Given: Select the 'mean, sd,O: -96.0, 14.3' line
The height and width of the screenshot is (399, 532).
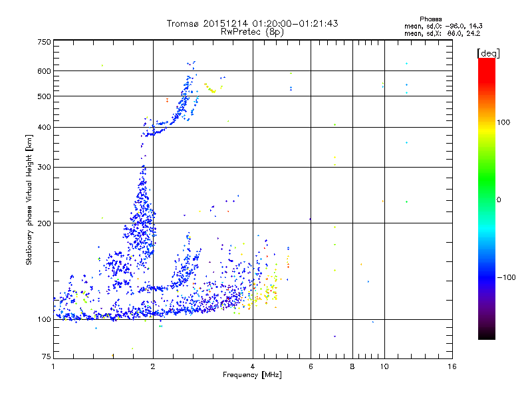Looking at the screenshot, I should [x=444, y=26].
